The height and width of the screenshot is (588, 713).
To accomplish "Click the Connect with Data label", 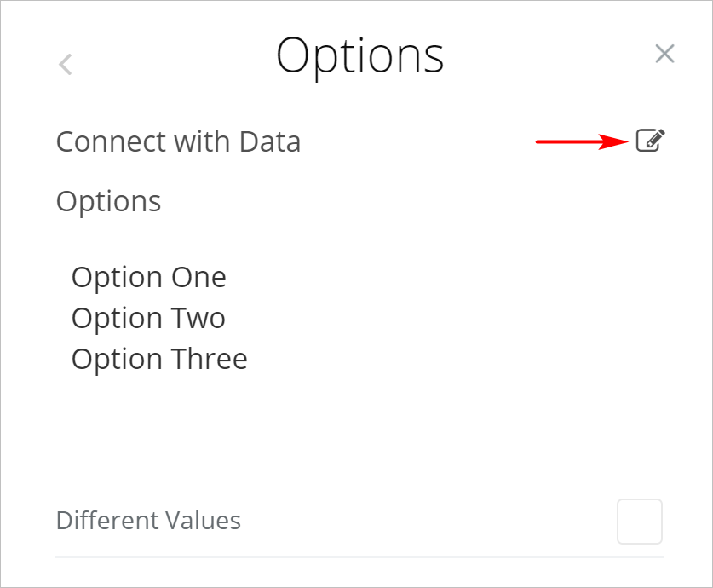I will [178, 141].
